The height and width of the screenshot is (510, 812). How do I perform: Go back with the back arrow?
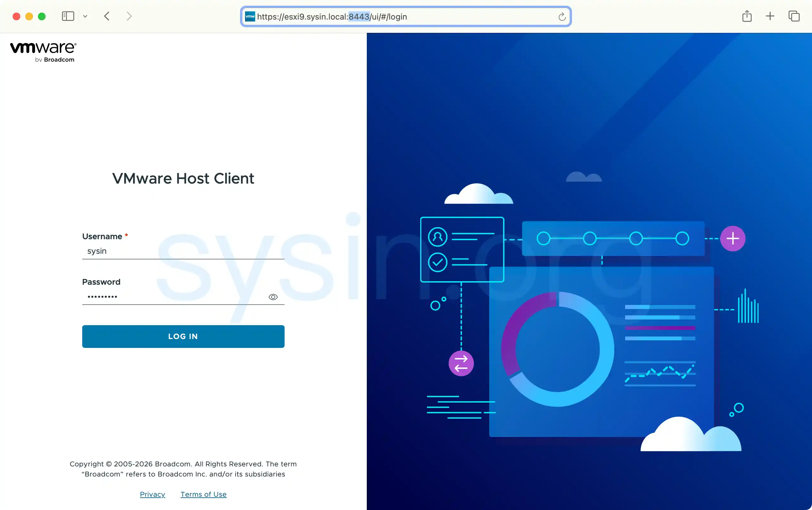107,16
